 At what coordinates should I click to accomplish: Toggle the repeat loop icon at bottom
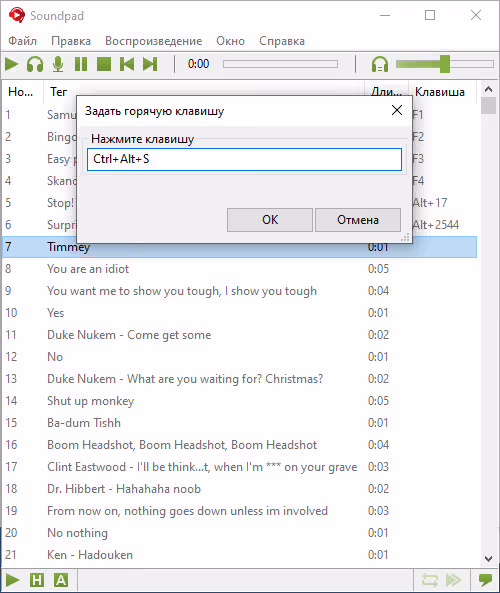430,580
